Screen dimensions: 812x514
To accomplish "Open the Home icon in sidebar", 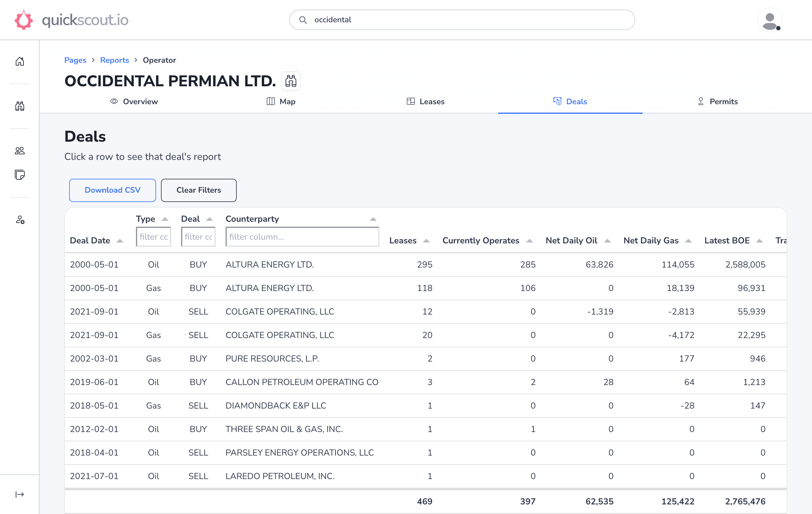I will pyautogui.click(x=19, y=61).
